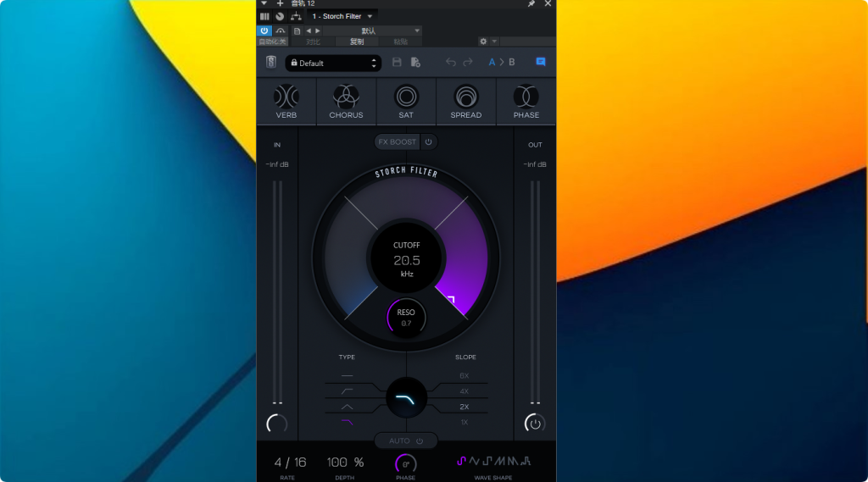Viewport: 868px width, 482px height.
Task: Click the save preset floppy icon
Action: (x=397, y=63)
